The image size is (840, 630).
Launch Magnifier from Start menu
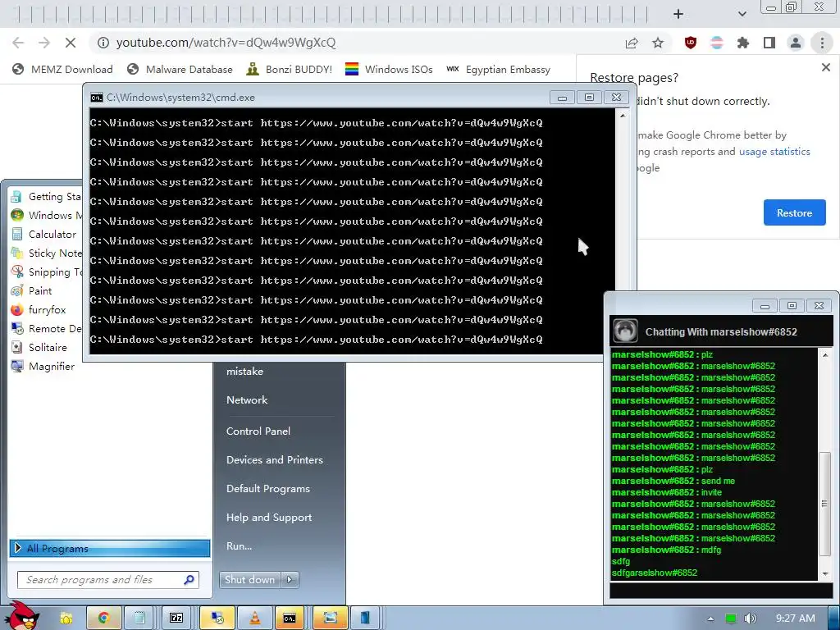(43, 367)
